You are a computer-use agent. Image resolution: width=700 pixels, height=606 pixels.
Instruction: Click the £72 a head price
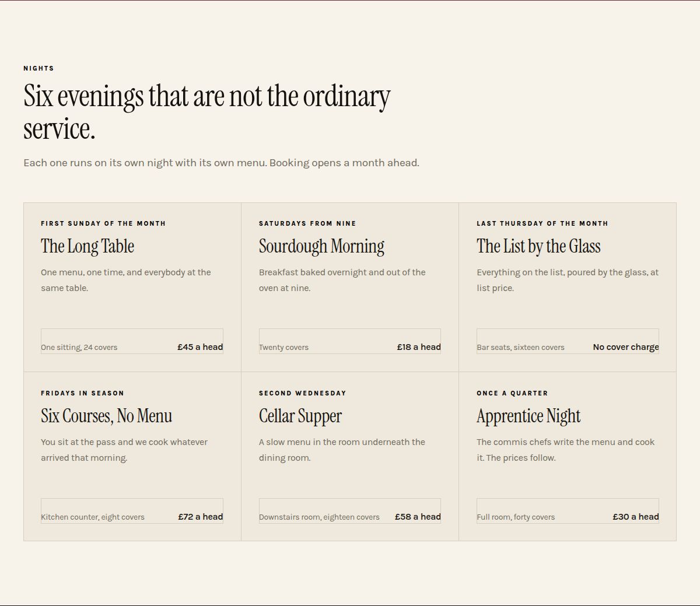coord(201,517)
